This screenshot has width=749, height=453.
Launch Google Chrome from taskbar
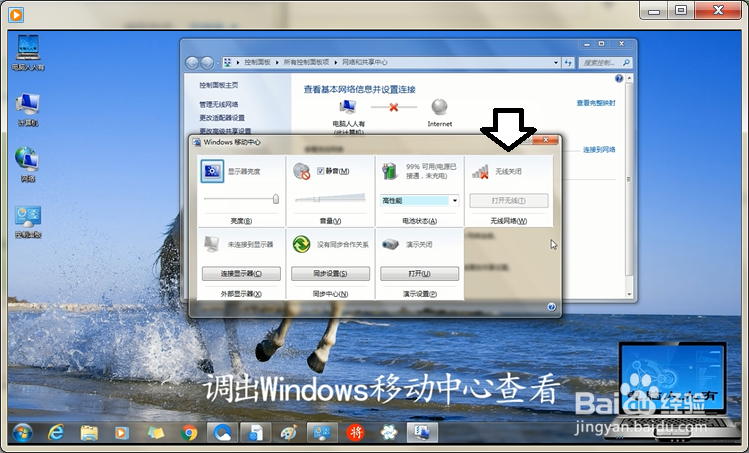(x=189, y=433)
